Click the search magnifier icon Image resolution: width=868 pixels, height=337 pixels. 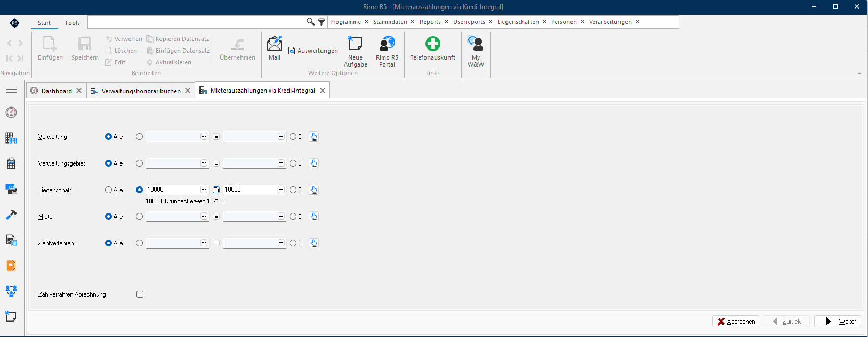pyautogui.click(x=310, y=22)
